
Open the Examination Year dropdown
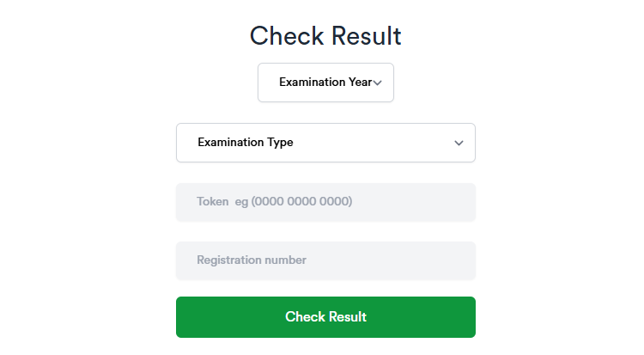click(x=325, y=83)
